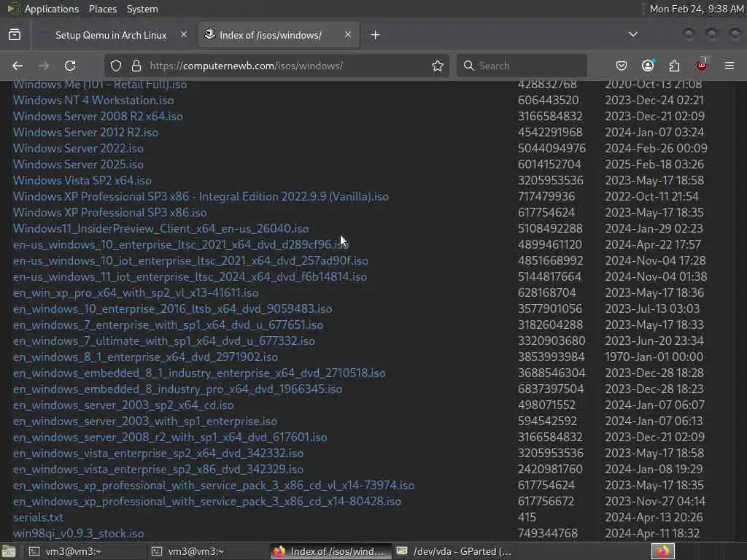
Task: Open the uBlock Origin extension icon
Action: (702, 65)
